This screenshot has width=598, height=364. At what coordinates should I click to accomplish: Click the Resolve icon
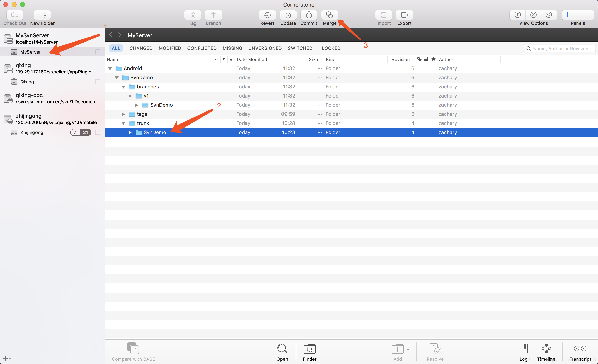click(x=435, y=349)
